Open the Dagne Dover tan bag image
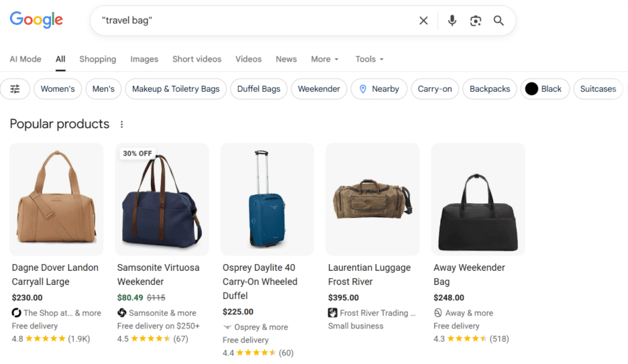Image resolution: width=628 pixels, height=364 pixels. pos(56,199)
